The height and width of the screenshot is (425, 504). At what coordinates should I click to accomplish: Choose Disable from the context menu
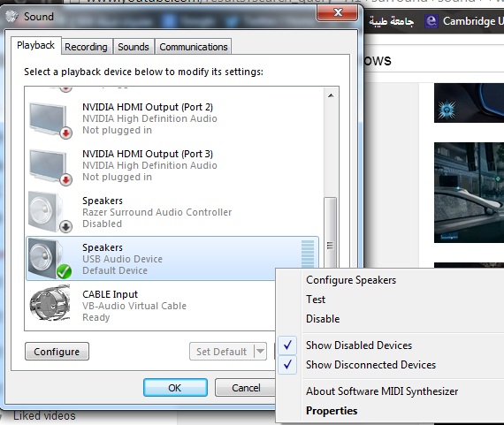[x=323, y=319]
